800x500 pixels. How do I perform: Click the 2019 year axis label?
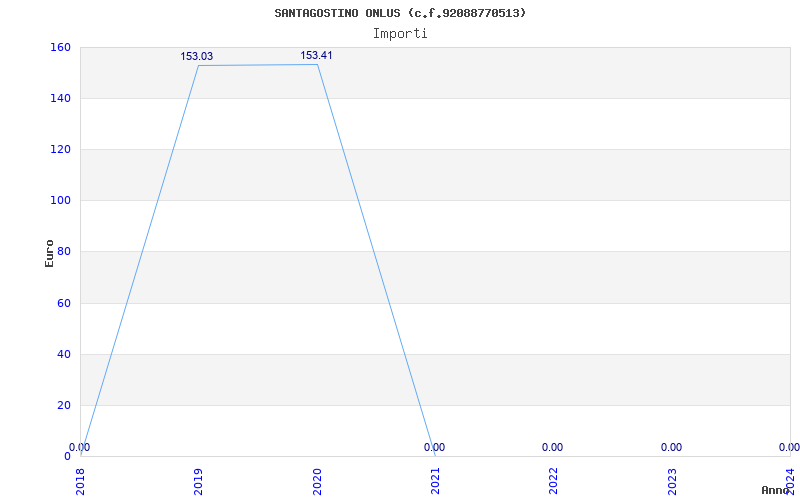(198, 481)
